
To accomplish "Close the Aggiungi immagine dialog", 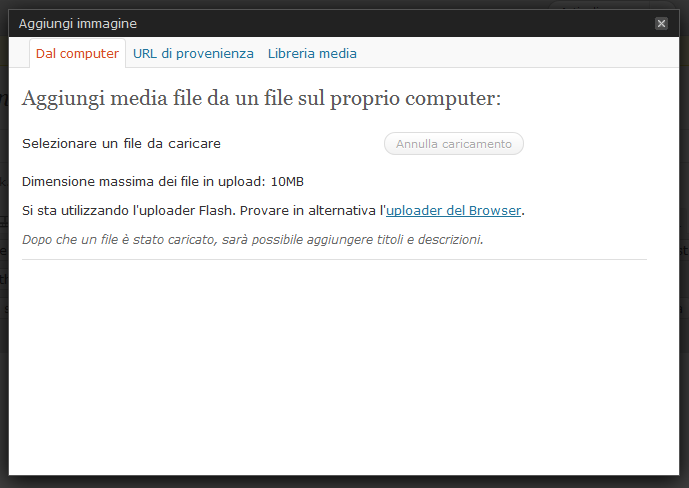I will click(661, 23).
